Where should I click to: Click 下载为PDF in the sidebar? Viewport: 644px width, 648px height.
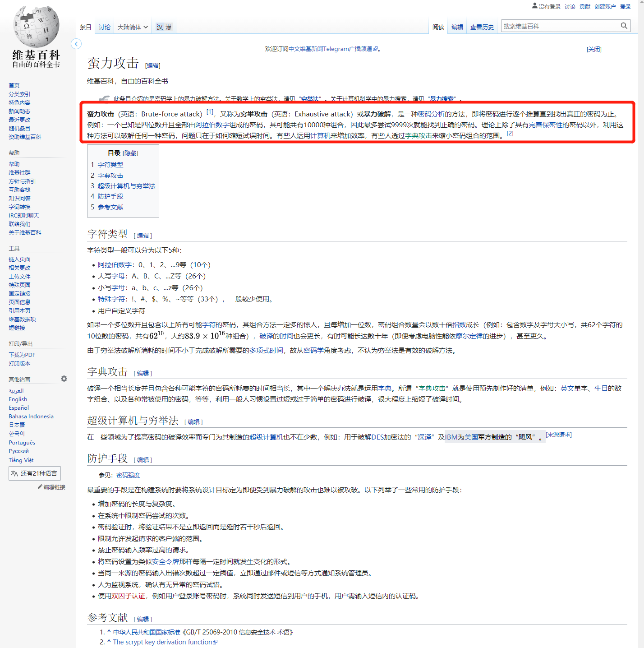coord(22,355)
